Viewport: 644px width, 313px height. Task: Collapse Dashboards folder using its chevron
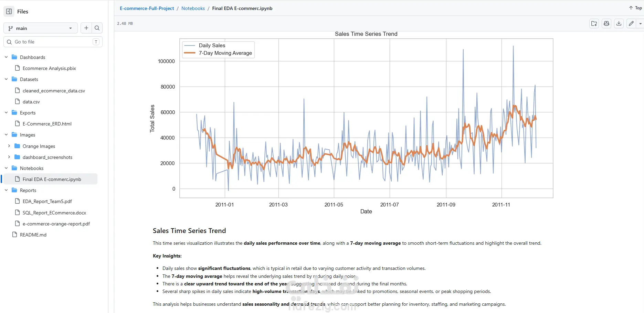tap(6, 57)
